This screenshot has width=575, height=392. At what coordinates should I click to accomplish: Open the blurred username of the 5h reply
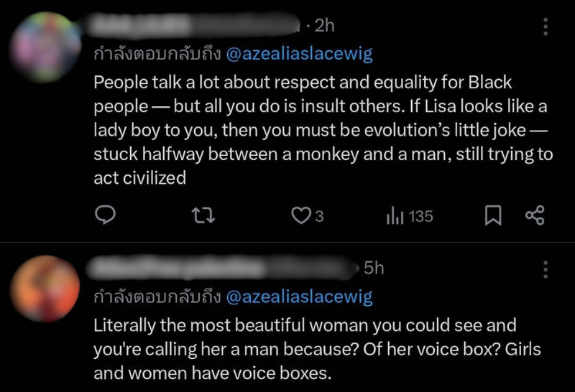coord(224,269)
